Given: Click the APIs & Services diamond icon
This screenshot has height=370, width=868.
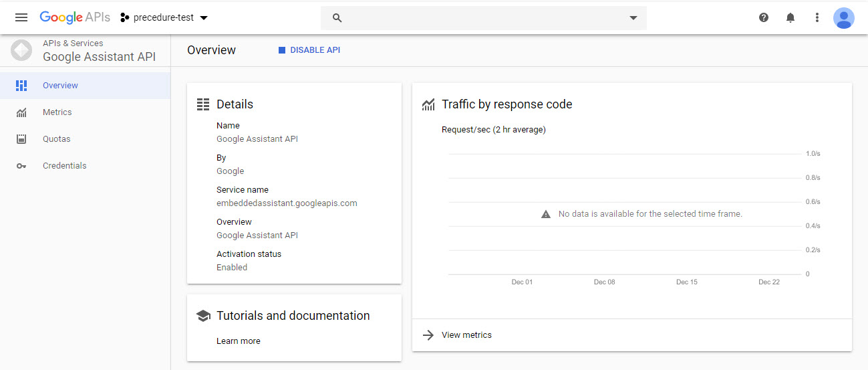Looking at the screenshot, I should [x=21, y=50].
